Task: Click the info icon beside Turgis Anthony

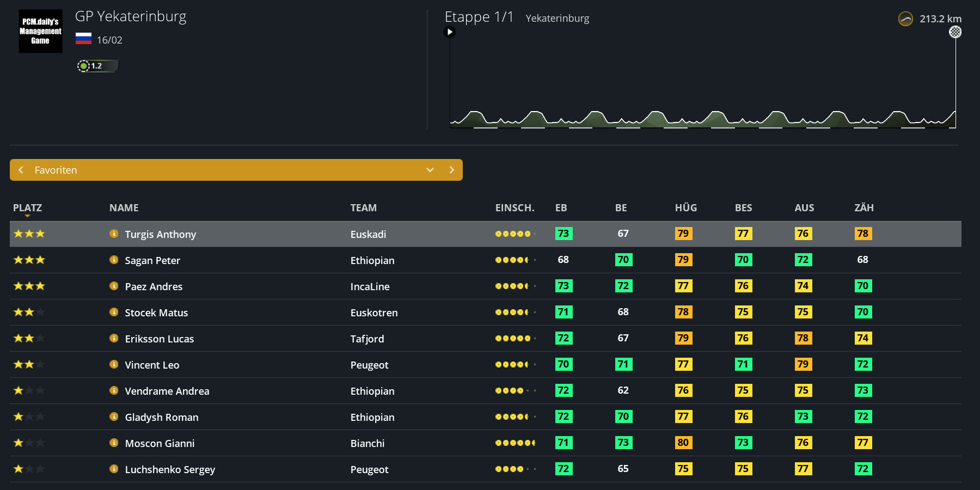Action: click(114, 234)
